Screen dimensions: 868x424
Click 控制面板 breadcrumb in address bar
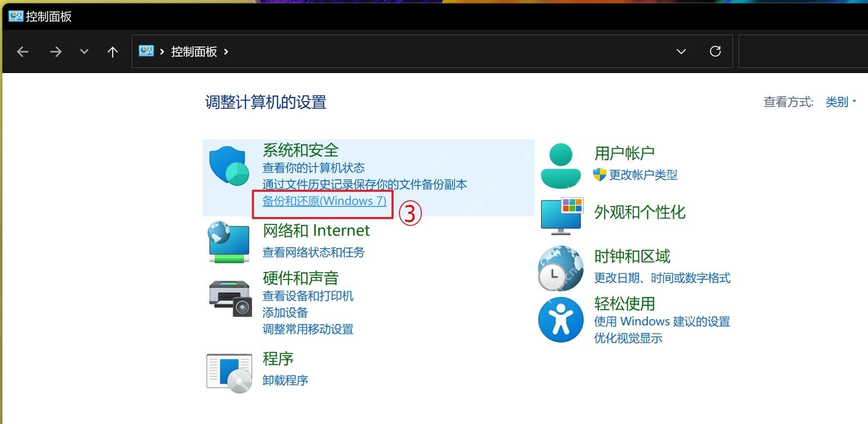pyautogui.click(x=194, y=51)
